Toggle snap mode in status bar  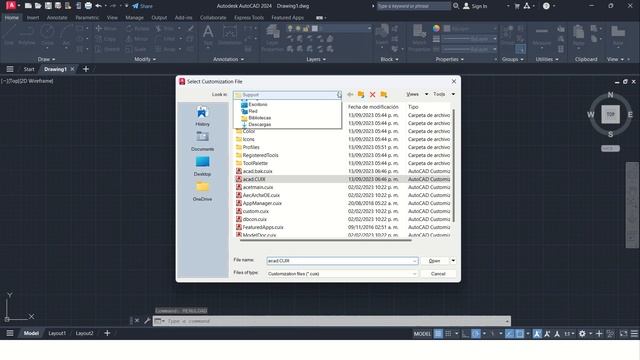pos(448,333)
